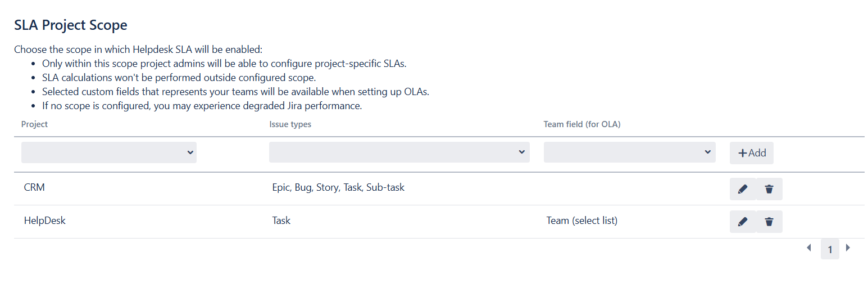Edit the CRM scope row
Screen dimensions: 868x283
coord(742,189)
